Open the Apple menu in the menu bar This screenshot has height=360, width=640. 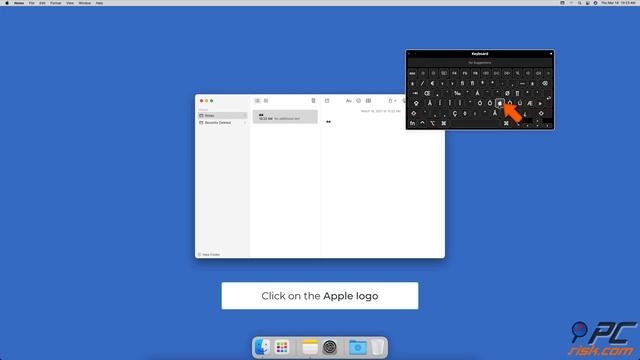click(7, 3)
